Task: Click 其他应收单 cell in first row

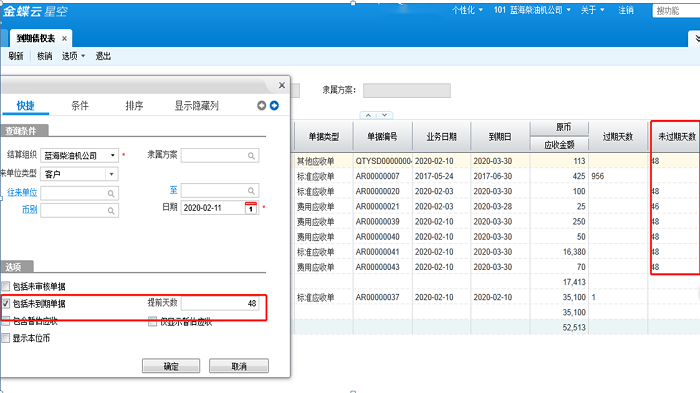Action: pyautogui.click(x=324, y=161)
